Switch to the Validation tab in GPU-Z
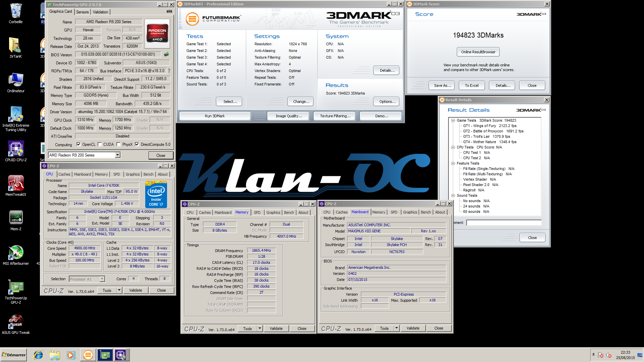This screenshot has width=644, height=362. click(101, 12)
